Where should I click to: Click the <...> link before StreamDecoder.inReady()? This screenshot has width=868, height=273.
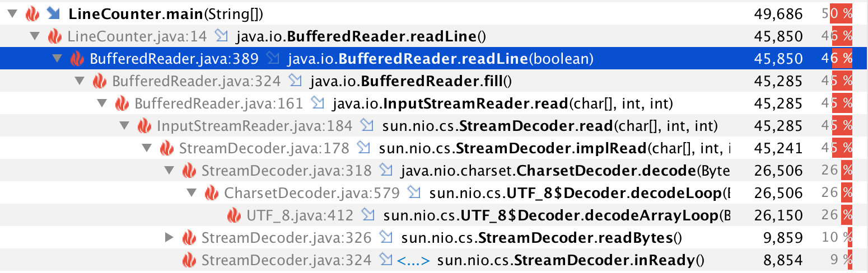click(413, 260)
